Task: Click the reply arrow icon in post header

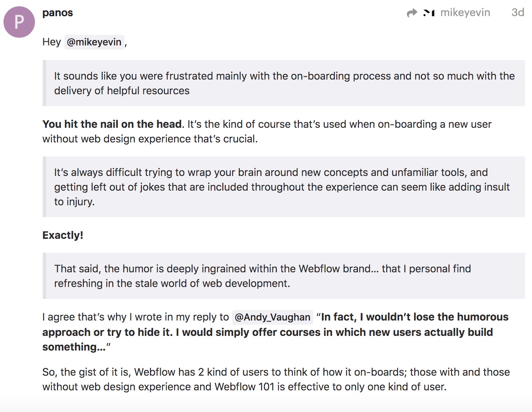Action: click(x=412, y=13)
